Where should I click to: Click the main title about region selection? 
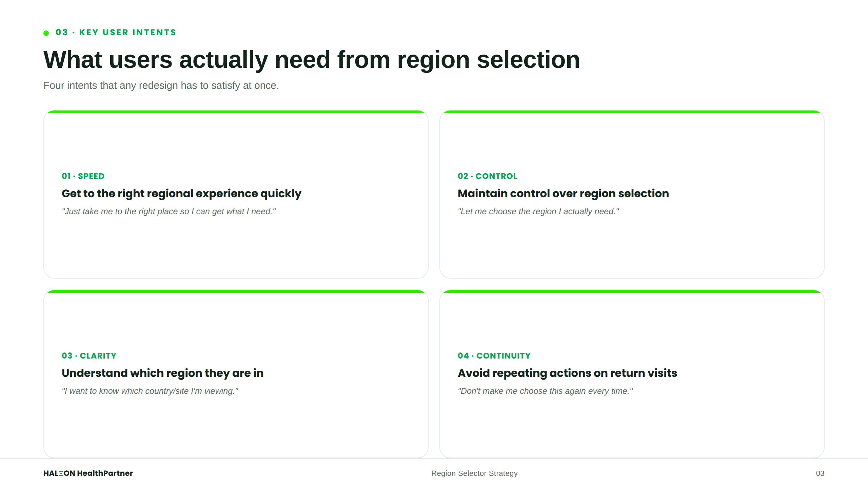(312, 60)
